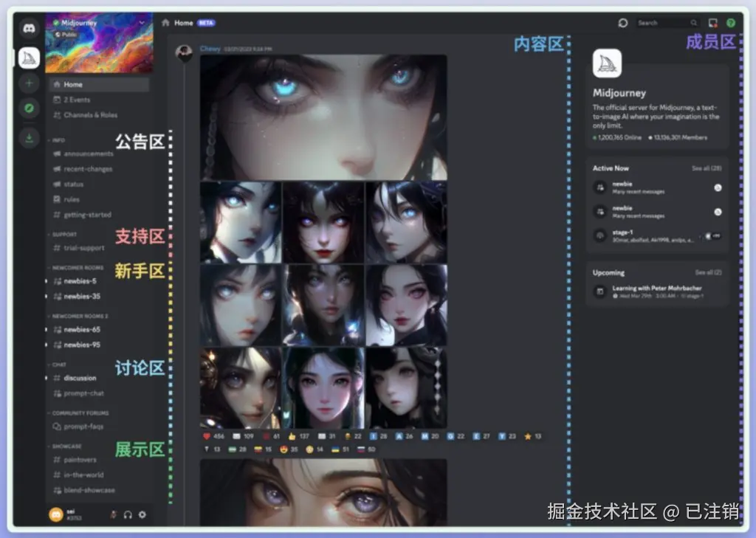The width and height of the screenshot is (756, 538).
Task: Open the stage-1 entry in Active Now
Action: (656, 235)
